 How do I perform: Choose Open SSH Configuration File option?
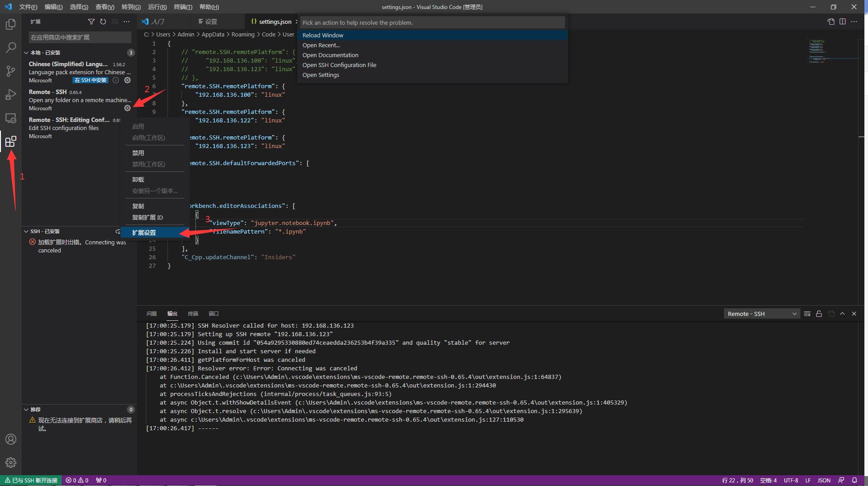[432, 65]
